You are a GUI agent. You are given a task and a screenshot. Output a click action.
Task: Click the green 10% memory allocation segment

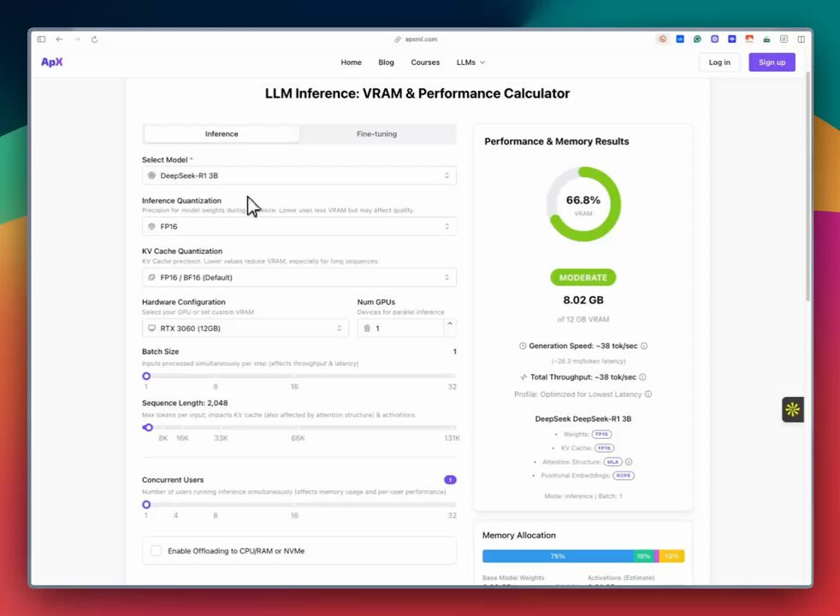click(644, 557)
